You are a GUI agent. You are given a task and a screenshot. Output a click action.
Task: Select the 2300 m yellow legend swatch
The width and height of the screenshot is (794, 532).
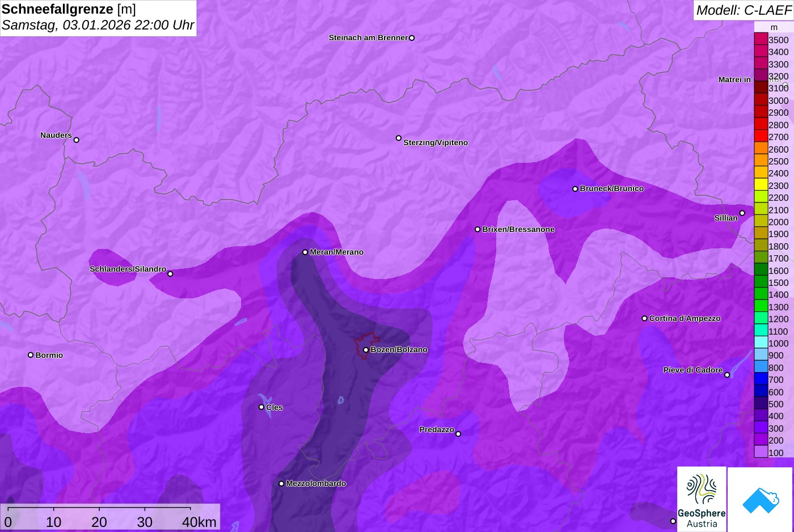click(761, 185)
